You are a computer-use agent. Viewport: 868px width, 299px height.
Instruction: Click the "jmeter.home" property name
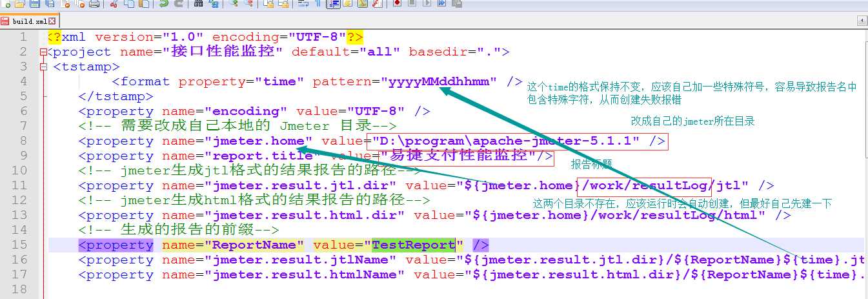click(x=259, y=141)
